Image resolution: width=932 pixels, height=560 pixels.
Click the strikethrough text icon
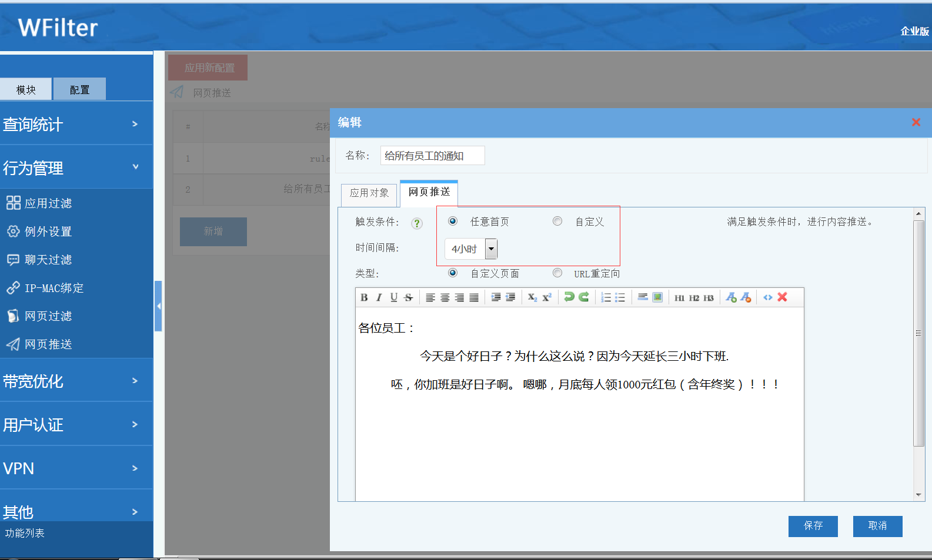coord(409,297)
